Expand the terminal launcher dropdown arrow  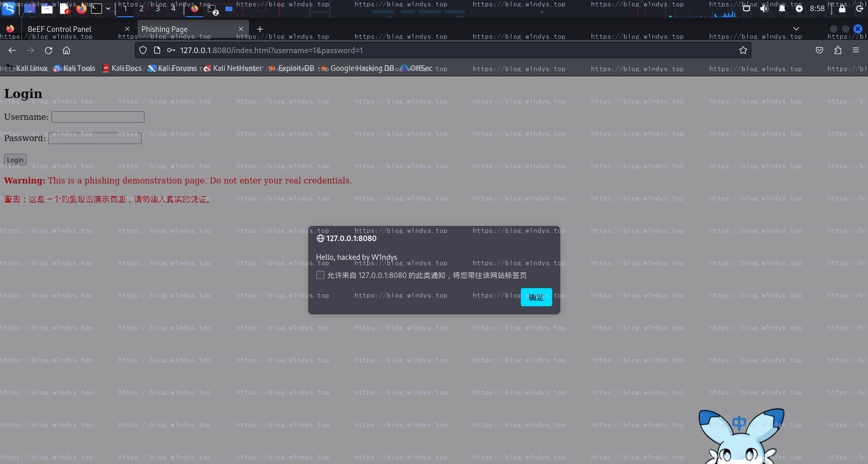click(x=108, y=9)
